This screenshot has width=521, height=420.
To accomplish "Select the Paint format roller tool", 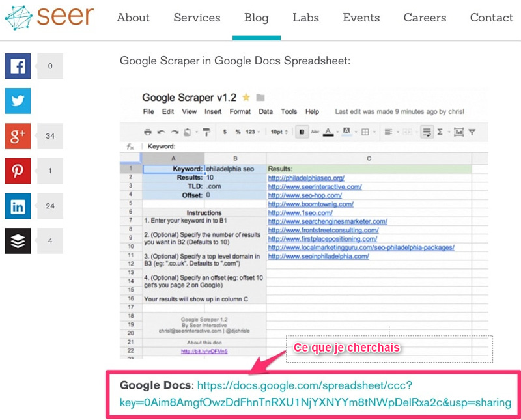I will 206,132.
